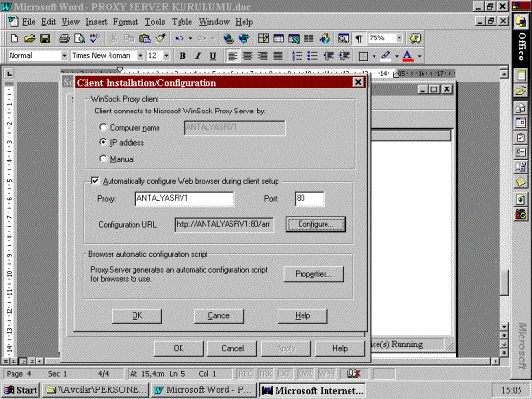The image size is (532, 399).
Task: Open the File menu
Action: click(x=29, y=22)
